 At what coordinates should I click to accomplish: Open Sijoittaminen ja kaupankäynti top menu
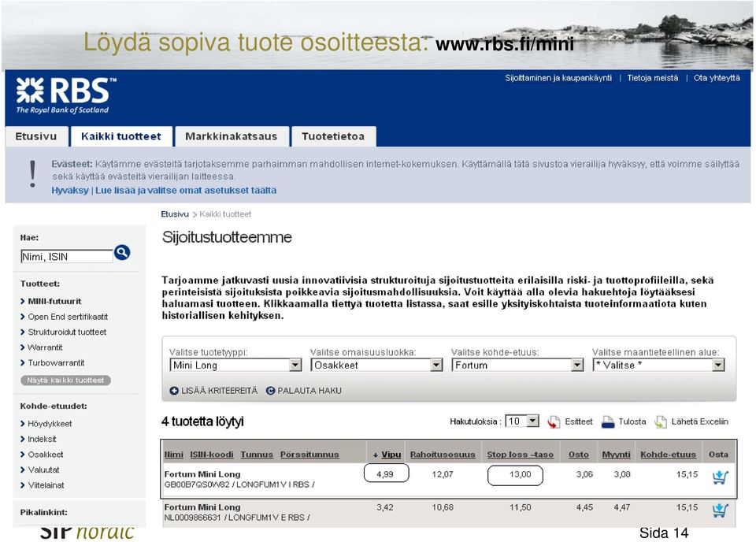(x=558, y=78)
